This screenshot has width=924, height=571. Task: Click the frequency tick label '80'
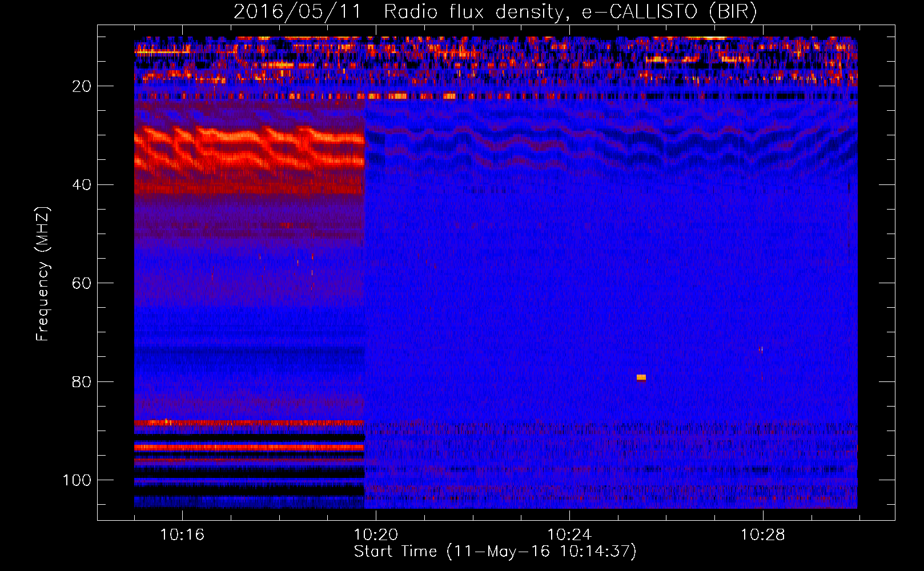click(82, 382)
